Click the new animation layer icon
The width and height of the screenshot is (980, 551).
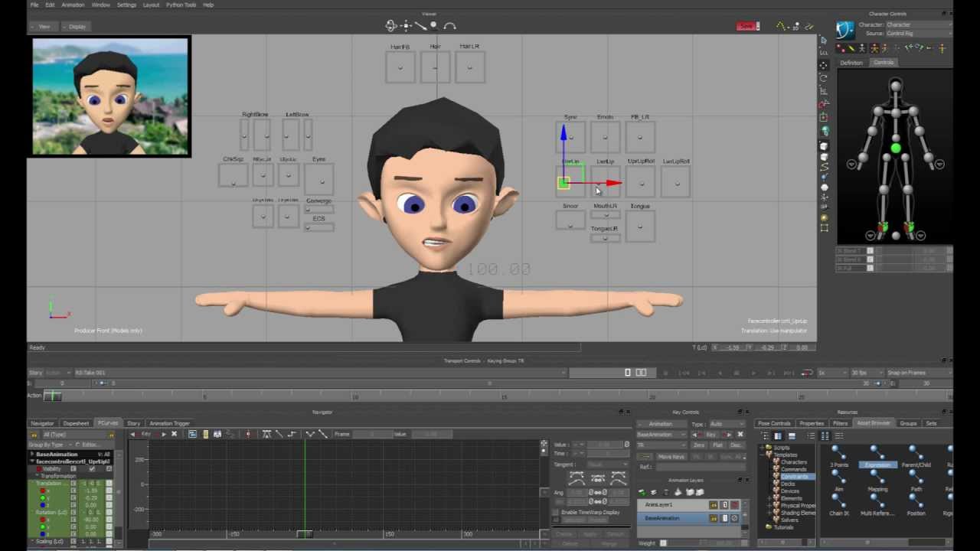(x=642, y=492)
